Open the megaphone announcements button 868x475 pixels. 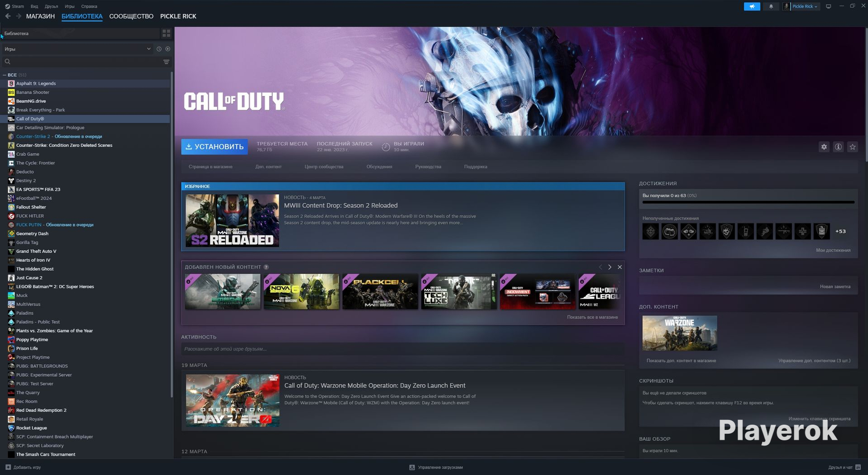click(752, 6)
